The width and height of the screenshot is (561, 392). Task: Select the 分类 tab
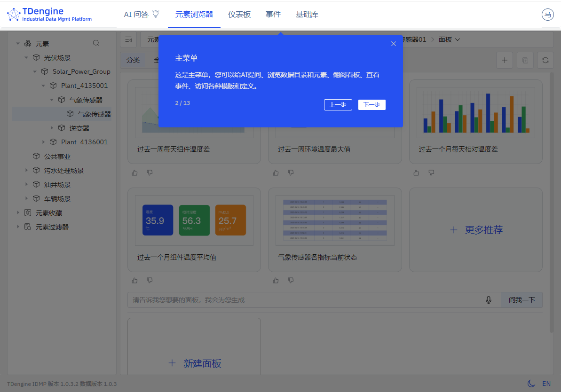coord(133,60)
